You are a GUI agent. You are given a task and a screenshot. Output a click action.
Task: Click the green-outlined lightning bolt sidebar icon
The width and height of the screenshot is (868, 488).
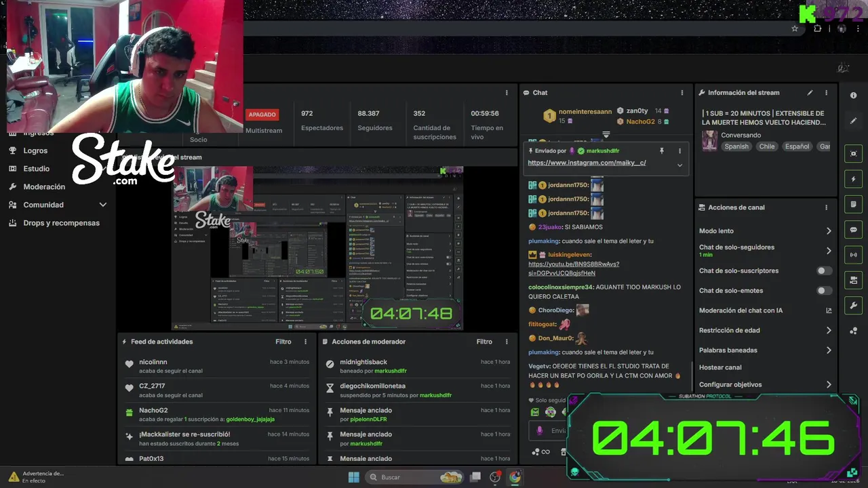853,179
